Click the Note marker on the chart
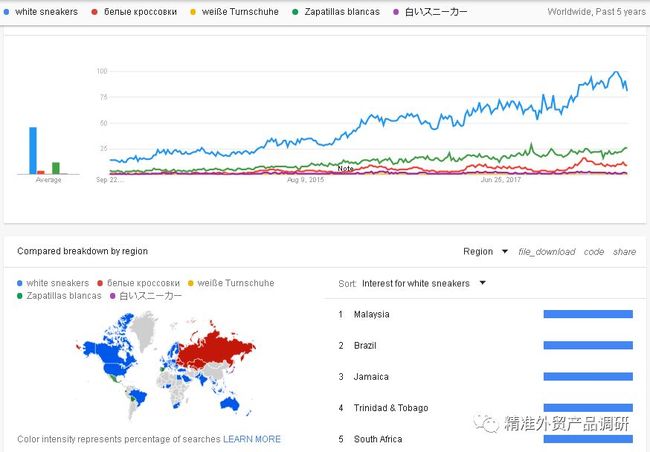 (345, 168)
